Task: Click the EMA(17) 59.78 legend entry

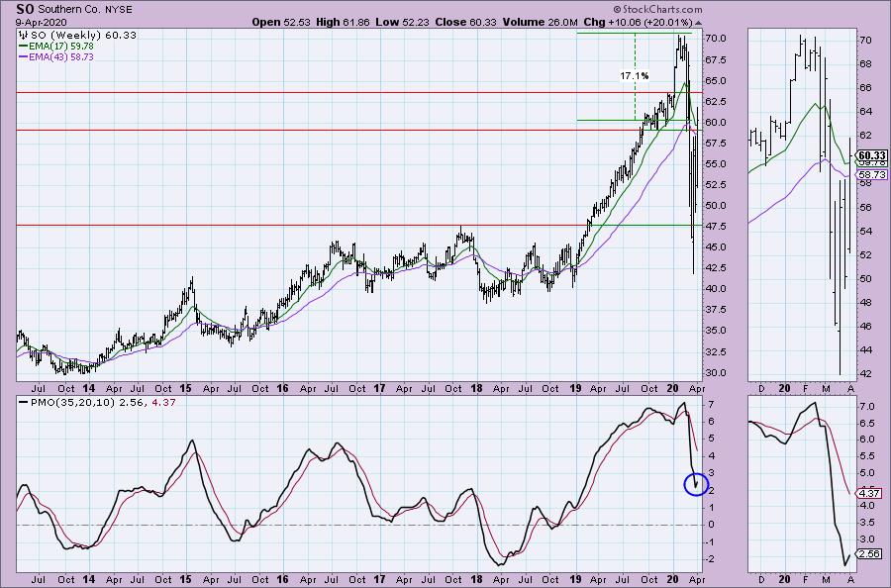Action: 61,46
